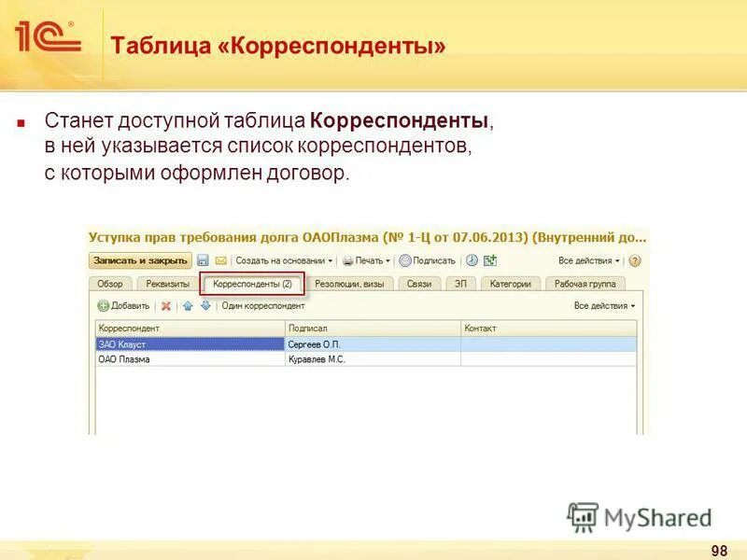Image resolution: width=747 pixels, height=560 pixels.
Task: Move correspondent down with the blue arrow icon
Action: pos(206,306)
